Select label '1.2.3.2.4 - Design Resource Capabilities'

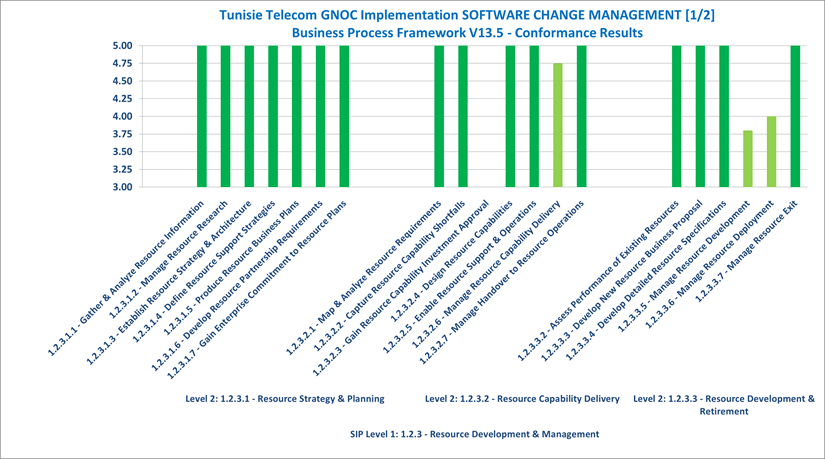(451, 262)
